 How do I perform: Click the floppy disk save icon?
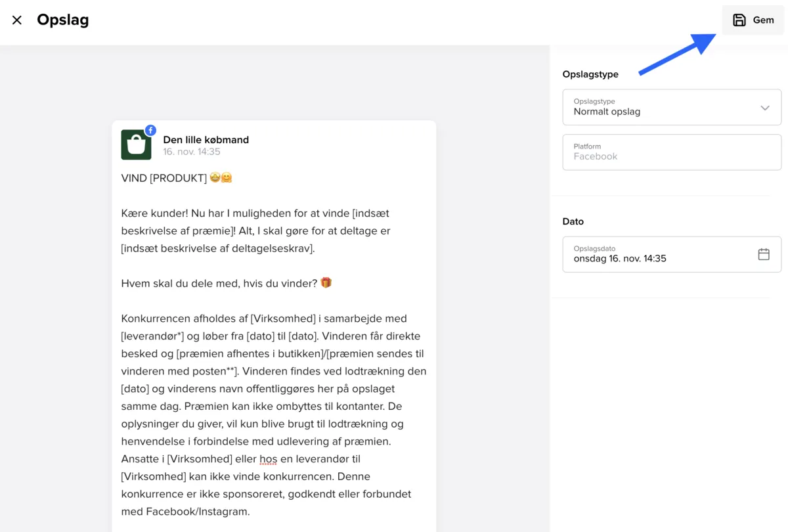pos(739,20)
